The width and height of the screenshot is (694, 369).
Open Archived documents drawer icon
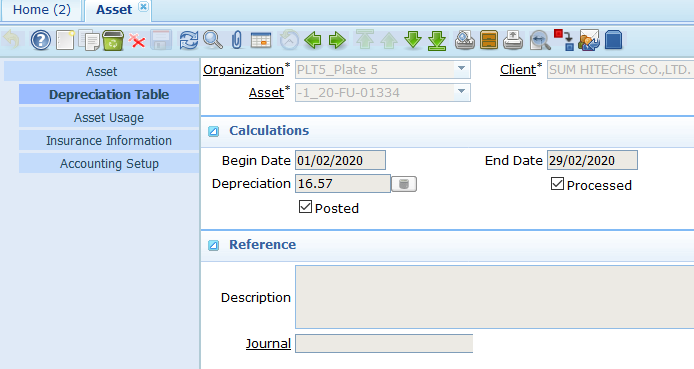[489, 40]
